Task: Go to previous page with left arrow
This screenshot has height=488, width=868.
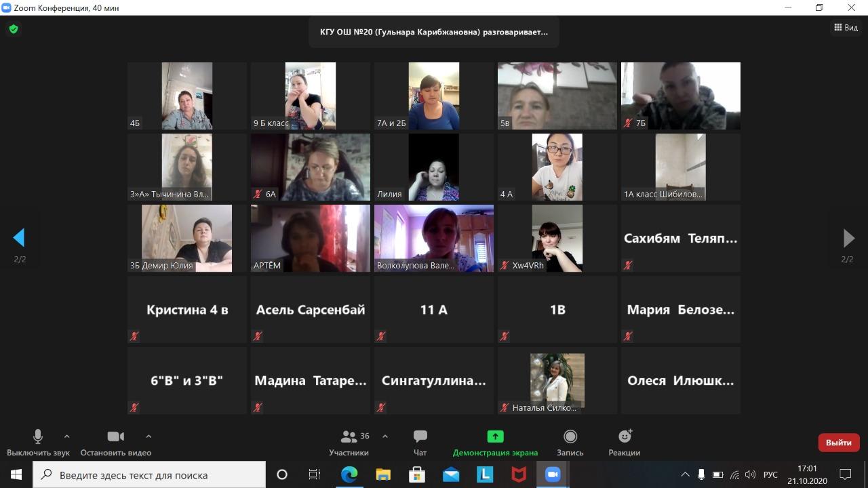Action: (19, 238)
